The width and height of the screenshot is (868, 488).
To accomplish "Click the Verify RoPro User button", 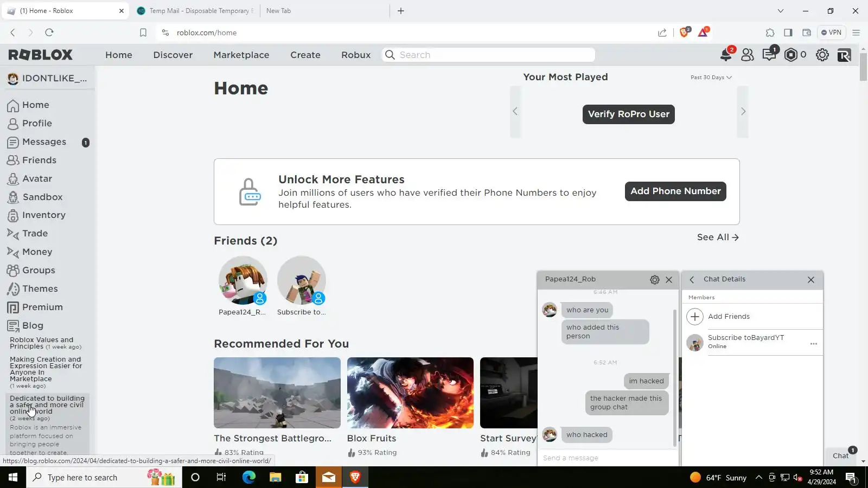I will tap(629, 114).
